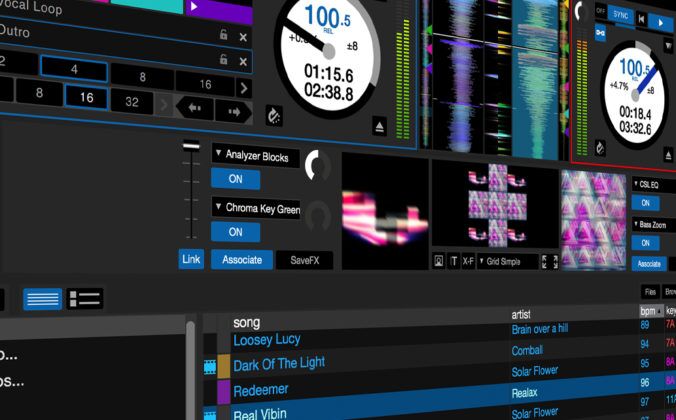This screenshot has height=420, width=676.
Task: Toggle ON under Bass Zoom
Action: (x=645, y=243)
